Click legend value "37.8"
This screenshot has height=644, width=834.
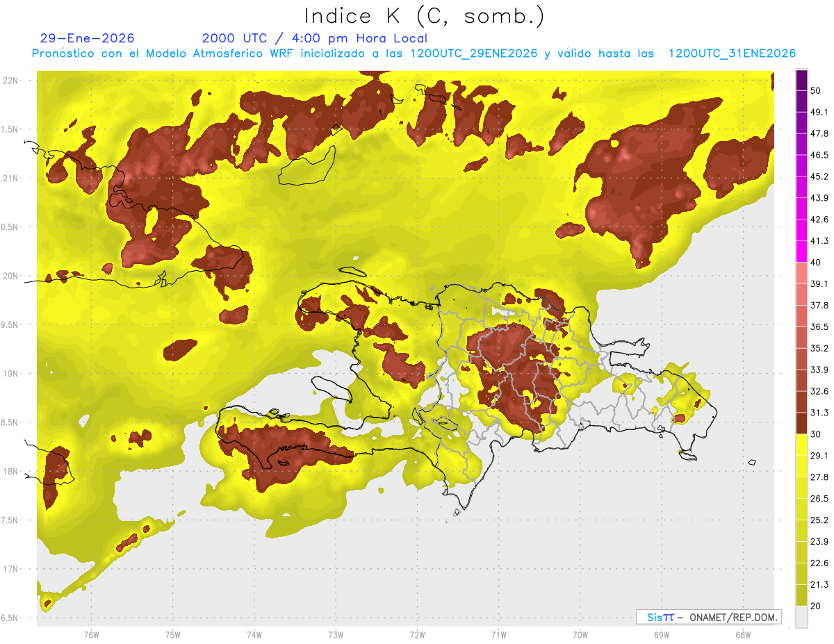click(x=819, y=305)
